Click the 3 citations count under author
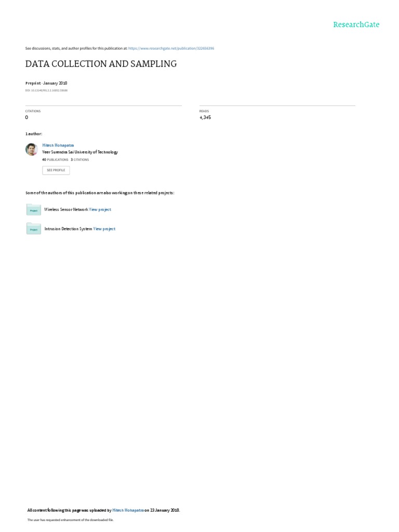The image size is (399, 532). [x=79, y=160]
